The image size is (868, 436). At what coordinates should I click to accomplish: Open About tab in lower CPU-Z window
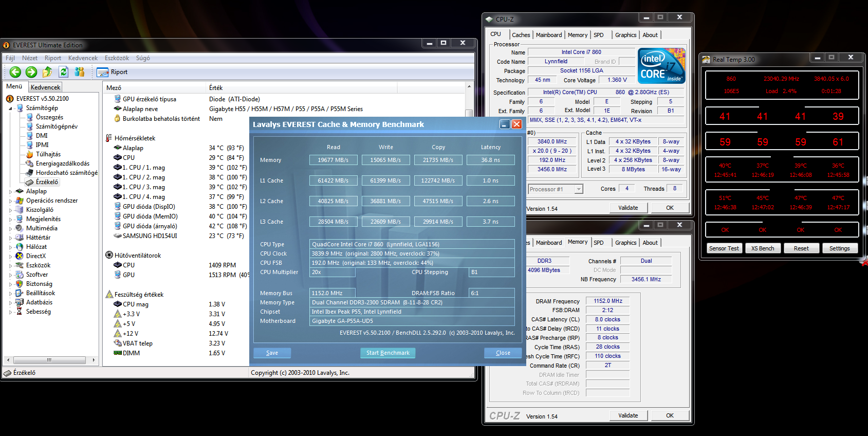tap(650, 243)
